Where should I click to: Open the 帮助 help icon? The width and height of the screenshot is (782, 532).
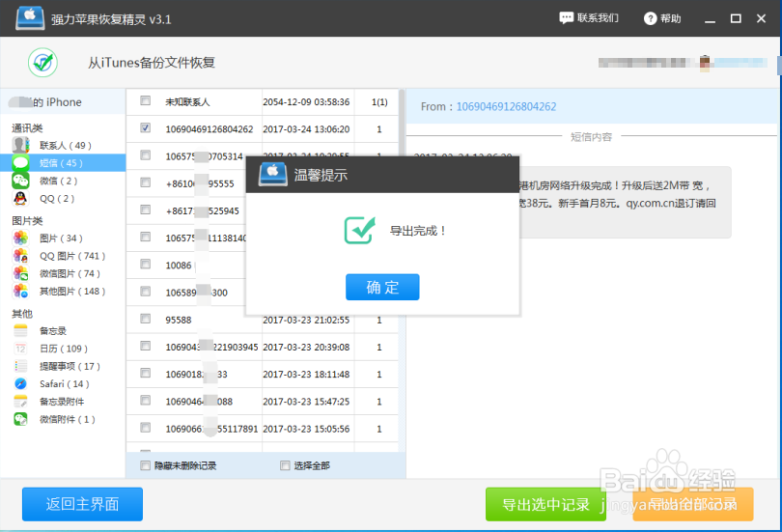tap(650, 18)
